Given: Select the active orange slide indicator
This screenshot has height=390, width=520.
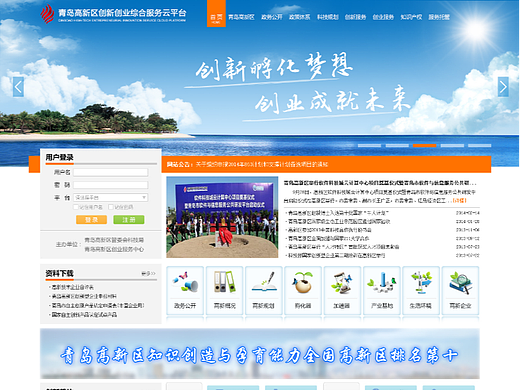Looking at the screenshot, I should pos(424,146).
